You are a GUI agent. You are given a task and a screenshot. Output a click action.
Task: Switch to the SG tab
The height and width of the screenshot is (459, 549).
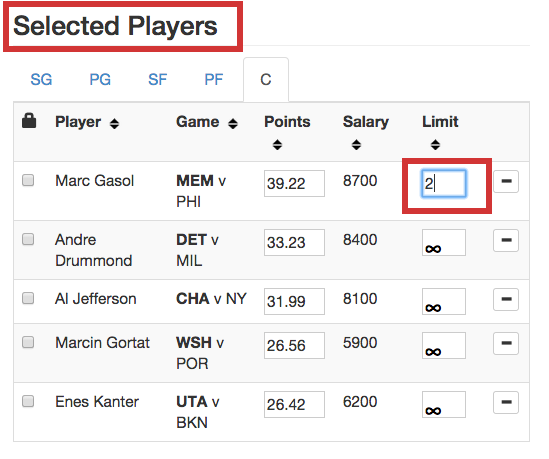(x=41, y=79)
